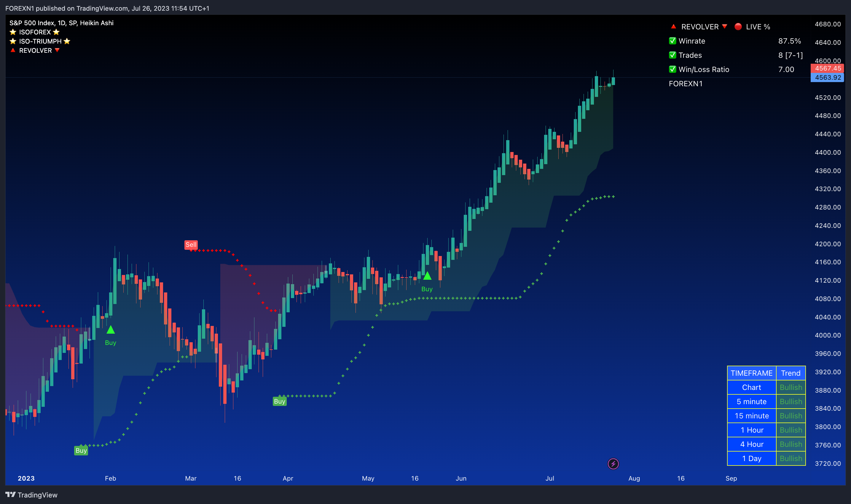Click the TradingView logo at bottom left
The image size is (851, 504).
pyautogui.click(x=31, y=495)
